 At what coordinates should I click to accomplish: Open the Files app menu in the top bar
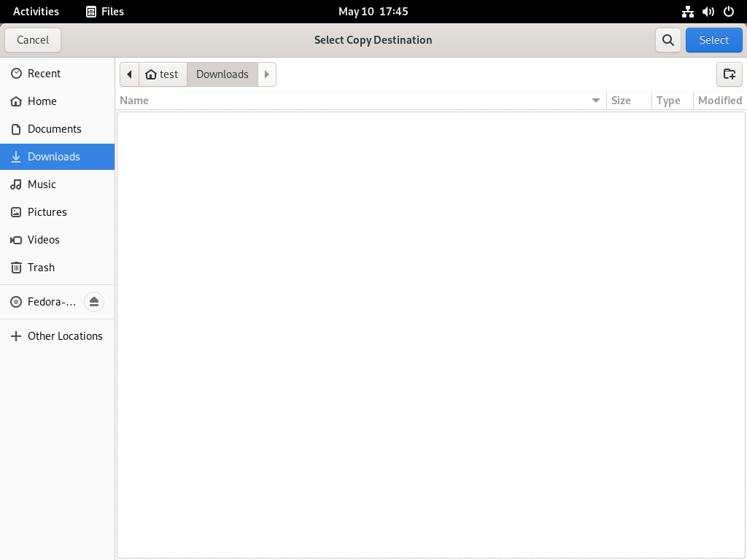(x=105, y=12)
